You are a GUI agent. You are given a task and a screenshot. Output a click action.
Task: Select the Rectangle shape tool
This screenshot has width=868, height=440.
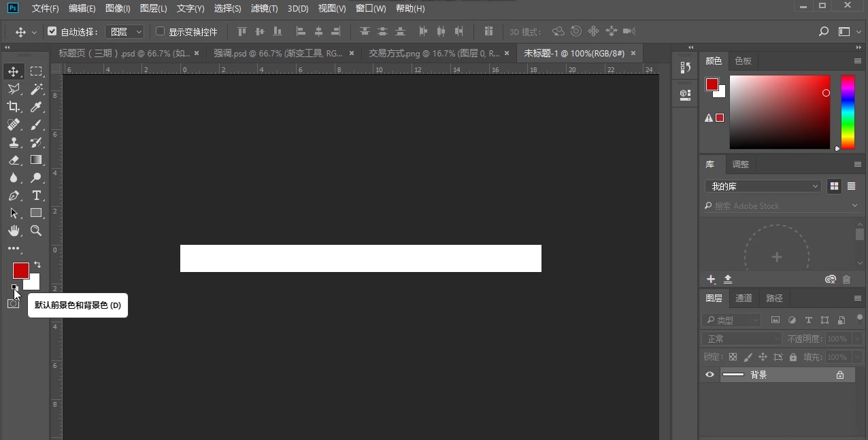[36, 213]
